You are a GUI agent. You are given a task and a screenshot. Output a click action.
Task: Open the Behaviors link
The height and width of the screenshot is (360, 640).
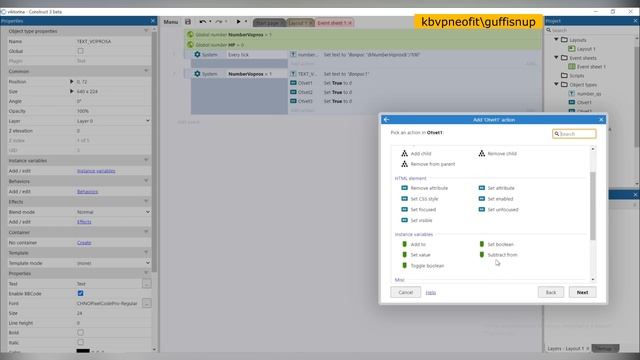[x=87, y=191]
